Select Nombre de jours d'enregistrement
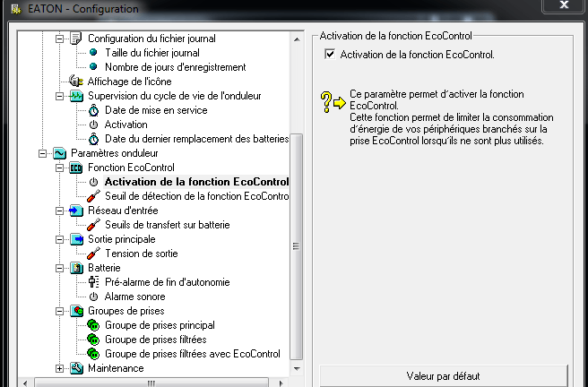Screen dimensions: 588x387 pyautogui.click(x=175, y=67)
